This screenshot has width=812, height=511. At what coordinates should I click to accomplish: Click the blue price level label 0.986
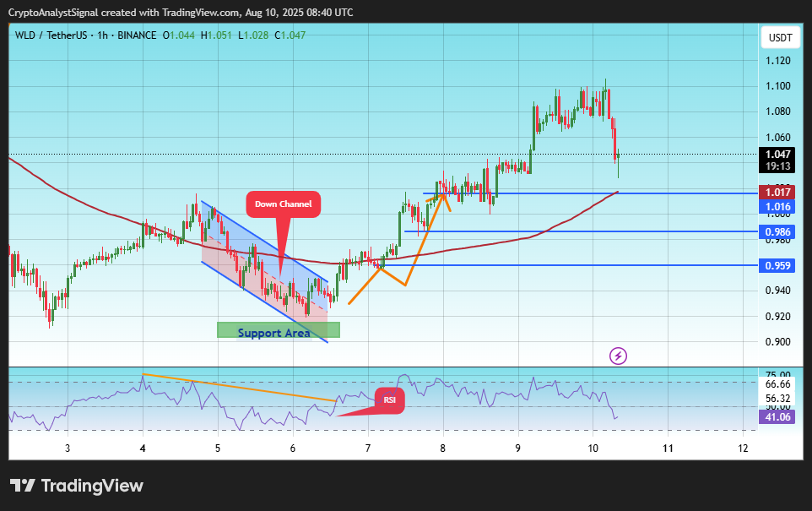coord(777,231)
